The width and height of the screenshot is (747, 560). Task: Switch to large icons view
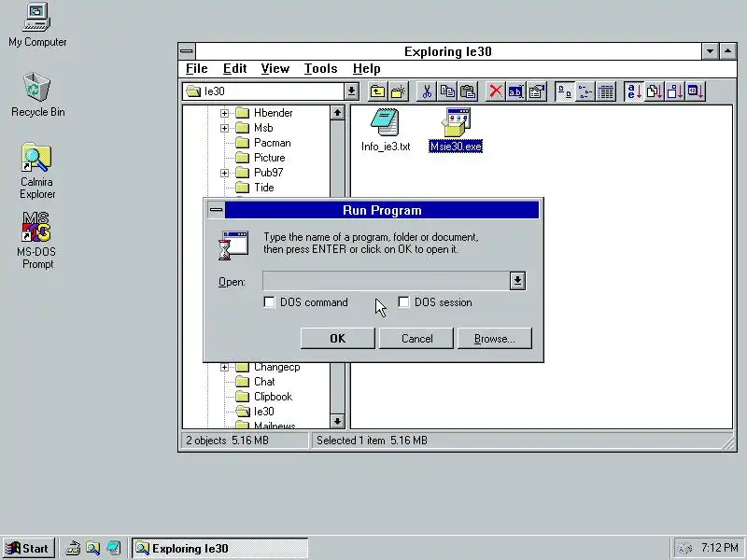(565, 91)
